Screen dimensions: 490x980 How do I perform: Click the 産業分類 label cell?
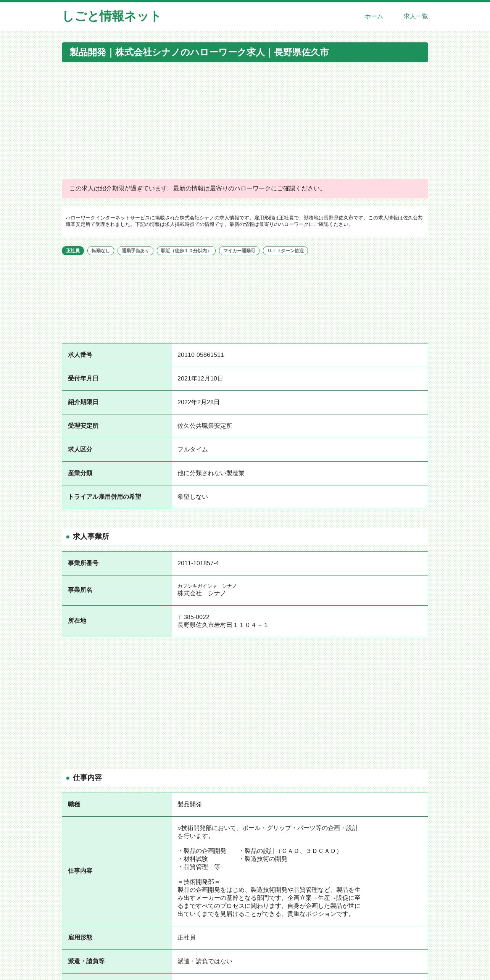click(x=117, y=473)
